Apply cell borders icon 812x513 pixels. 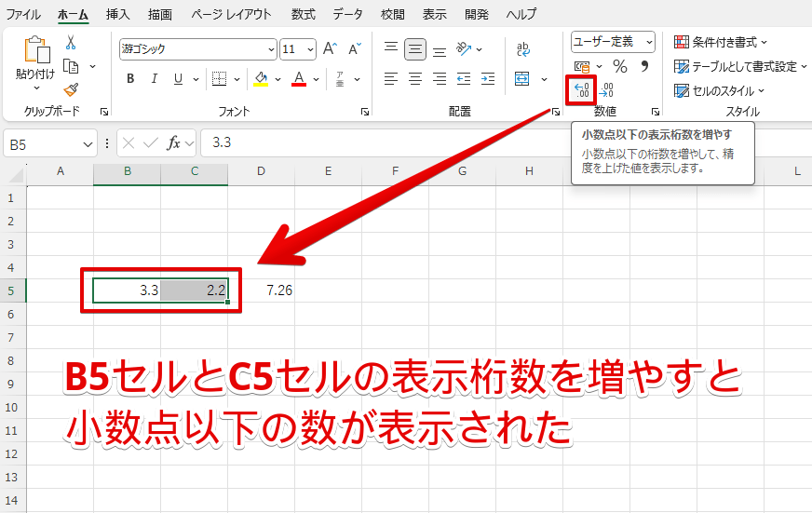[220, 79]
